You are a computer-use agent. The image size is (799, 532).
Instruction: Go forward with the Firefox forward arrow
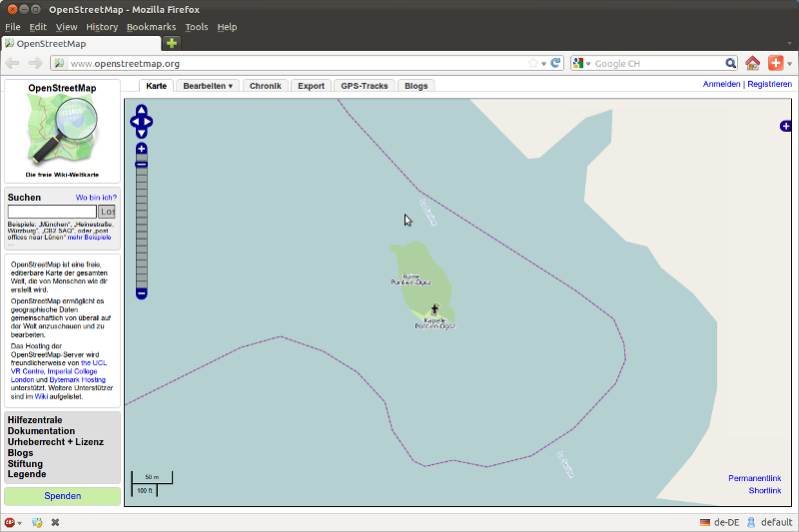(35, 63)
